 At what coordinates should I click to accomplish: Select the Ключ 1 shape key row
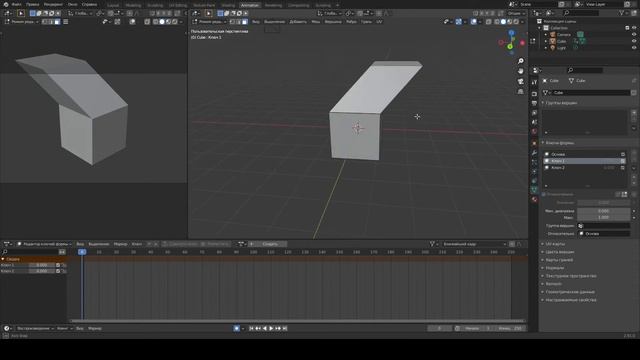pyautogui.click(x=584, y=161)
